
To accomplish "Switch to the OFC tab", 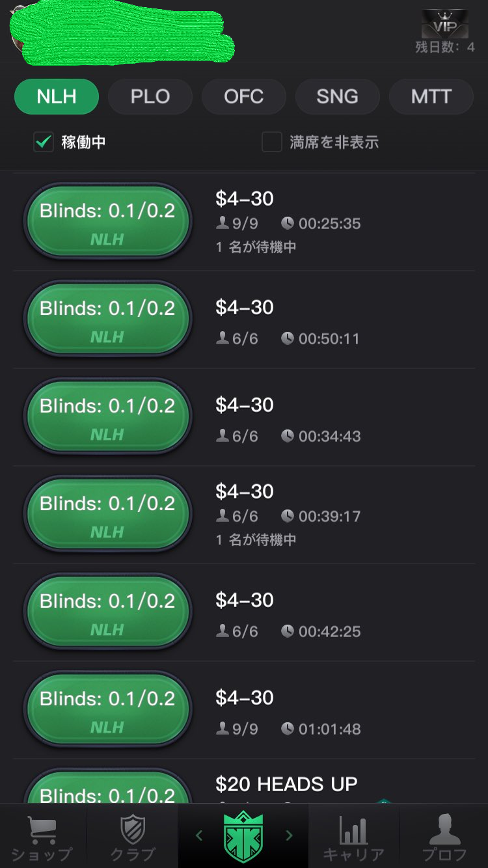I will tap(244, 96).
